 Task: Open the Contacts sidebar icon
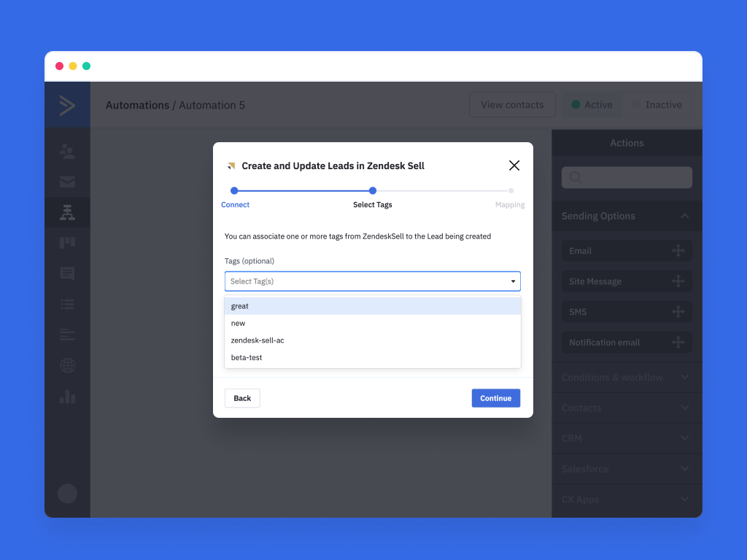pyautogui.click(x=67, y=152)
